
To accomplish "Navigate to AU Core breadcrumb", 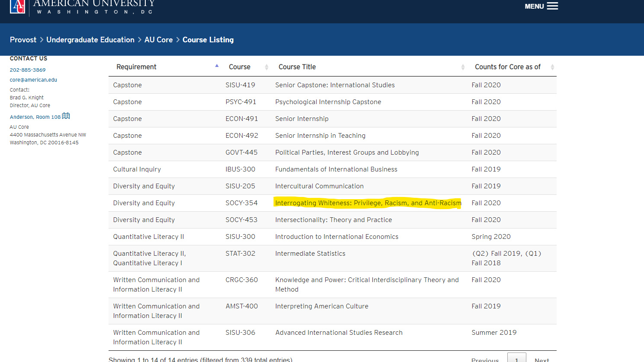I will pos(159,40).
